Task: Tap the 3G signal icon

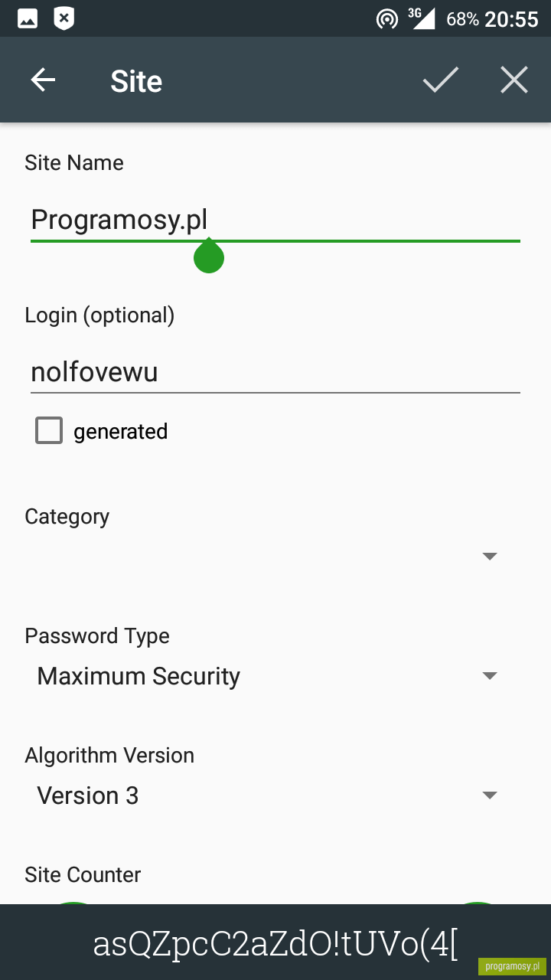Action: point(422,18)
